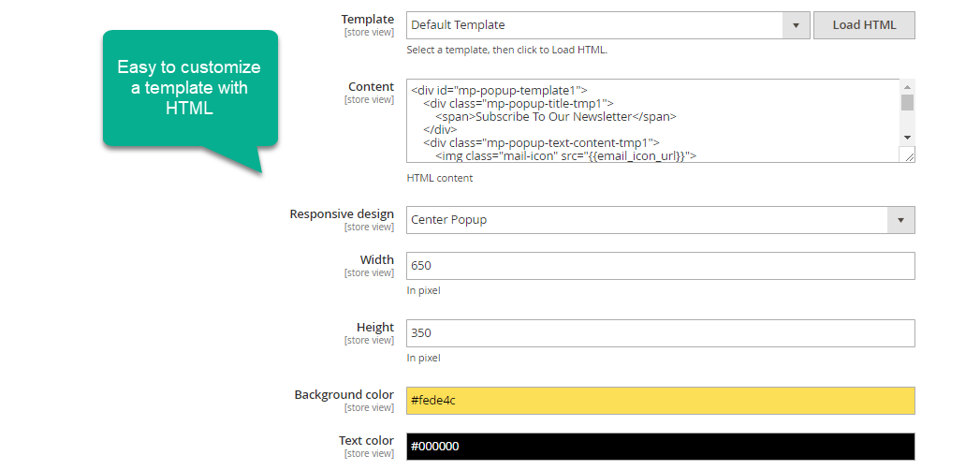
Task: Click the yellow Background color field
Action: (x=660, y=401)
